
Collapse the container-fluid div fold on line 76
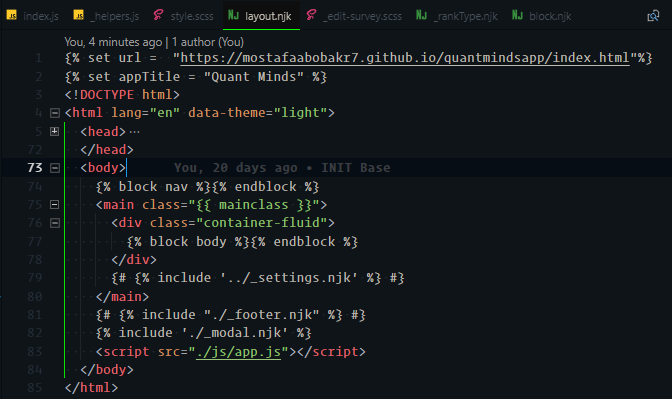click(x=54, y=223)
